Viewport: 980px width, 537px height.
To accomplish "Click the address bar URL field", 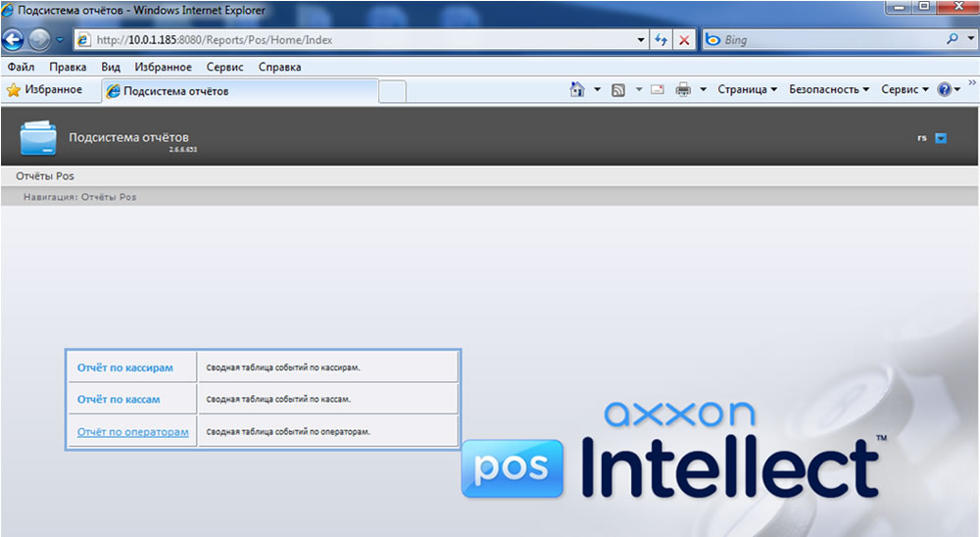I will tap(362, 40).
